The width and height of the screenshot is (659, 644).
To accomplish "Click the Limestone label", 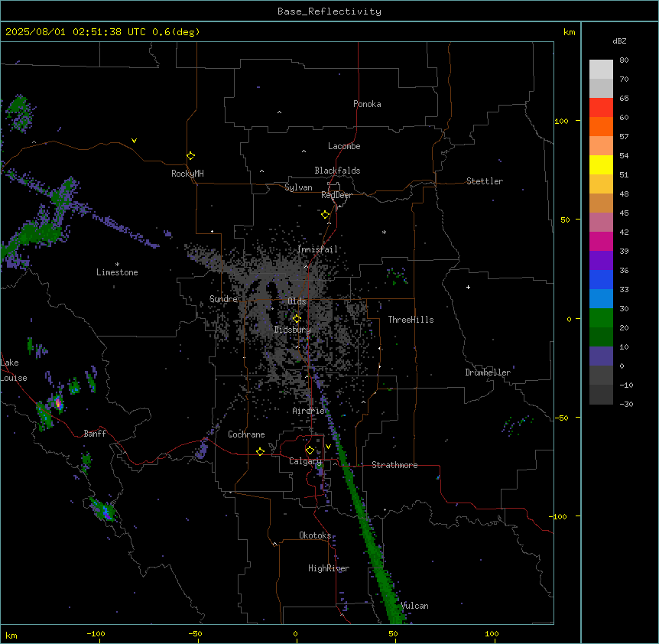I will coord(117,272).
